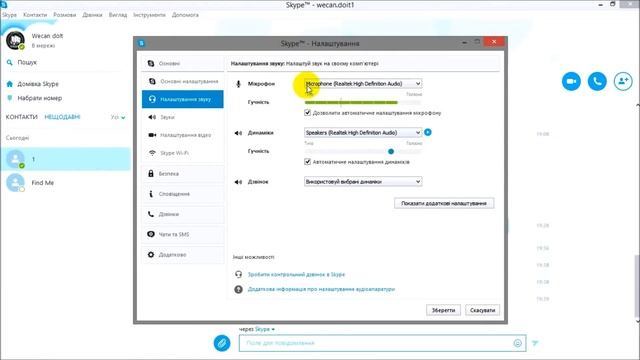Open Безпека settings section
The image size is (640, 360).
(x=183, y=173)
